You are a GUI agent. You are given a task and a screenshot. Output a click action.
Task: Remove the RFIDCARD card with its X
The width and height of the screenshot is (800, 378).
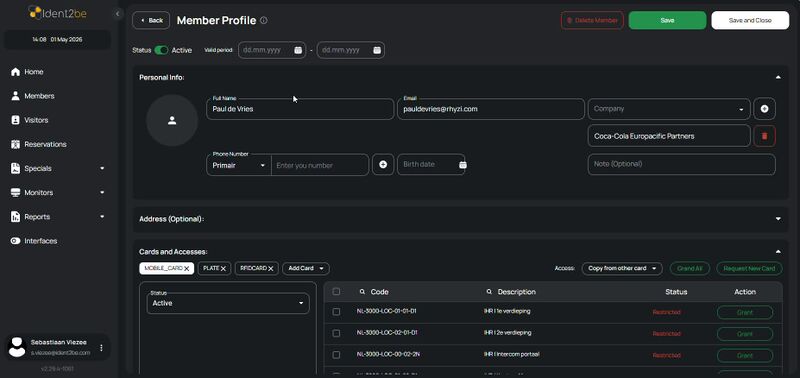click(x=271, y=269)
